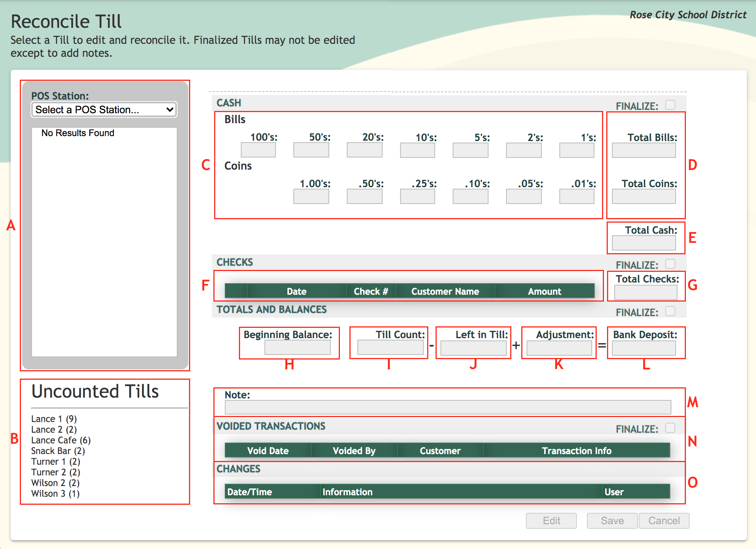
Task: Click the Amount column header in Checks
Action: click(x=544, y=292)
